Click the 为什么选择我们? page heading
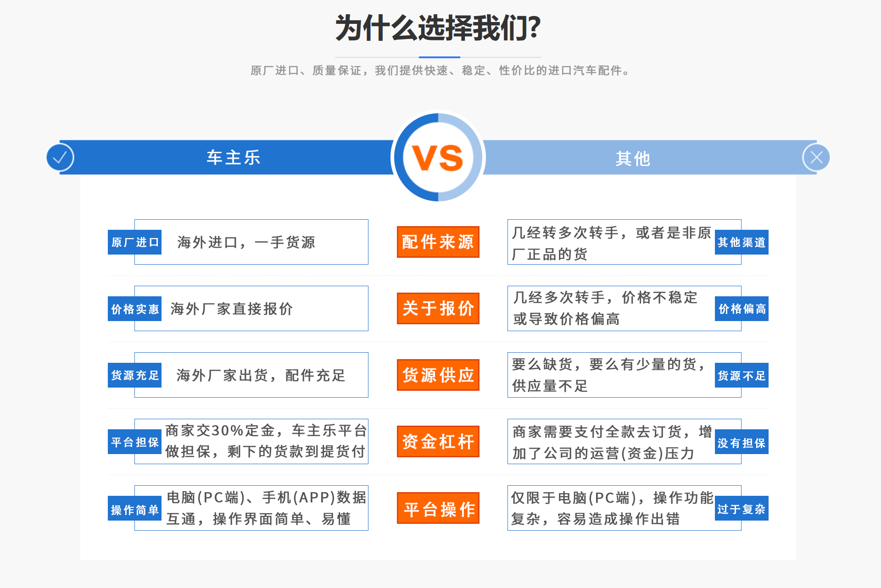881x588 pixels. pos(438,28)
